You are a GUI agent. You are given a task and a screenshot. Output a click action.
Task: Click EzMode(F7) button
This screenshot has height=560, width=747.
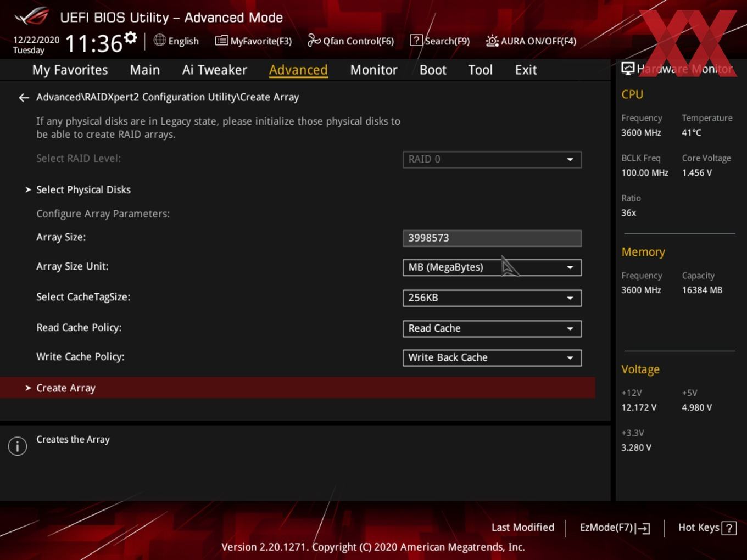(x=615, y=528)
